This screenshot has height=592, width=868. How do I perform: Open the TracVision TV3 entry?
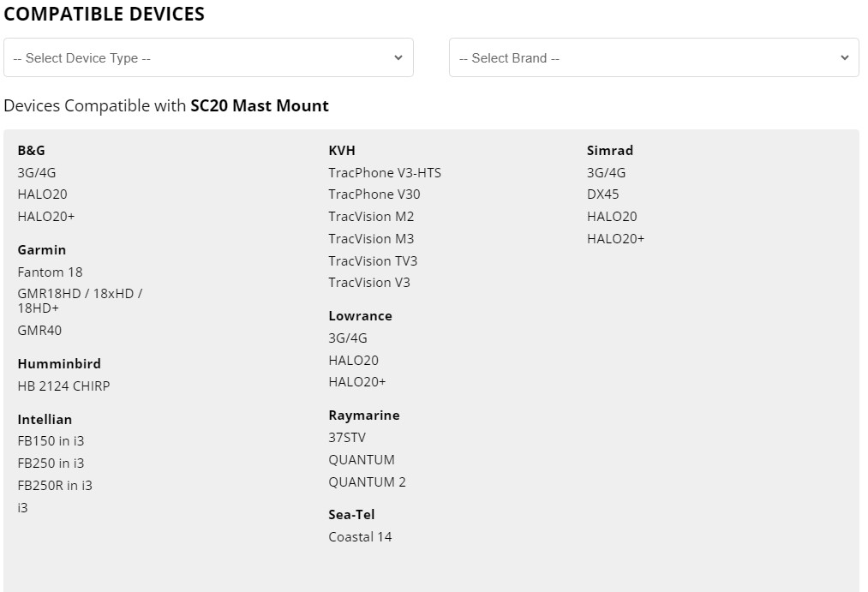[x=373, y=260]
